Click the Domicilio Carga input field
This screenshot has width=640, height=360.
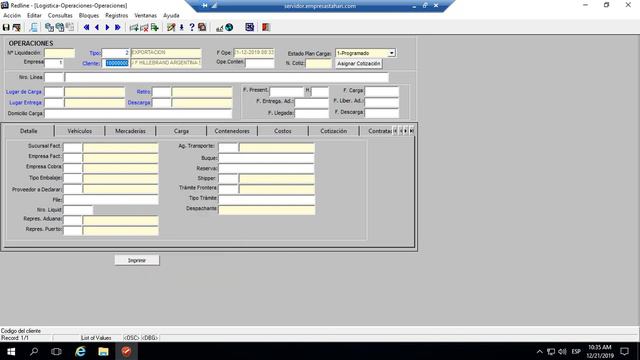click(138, 113)
